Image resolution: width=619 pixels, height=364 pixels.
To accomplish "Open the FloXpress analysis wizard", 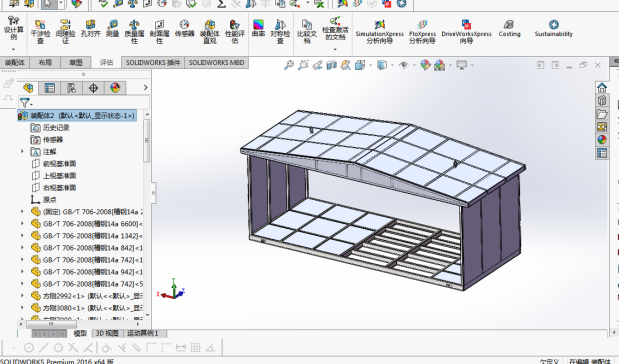I will click(422, 32).
